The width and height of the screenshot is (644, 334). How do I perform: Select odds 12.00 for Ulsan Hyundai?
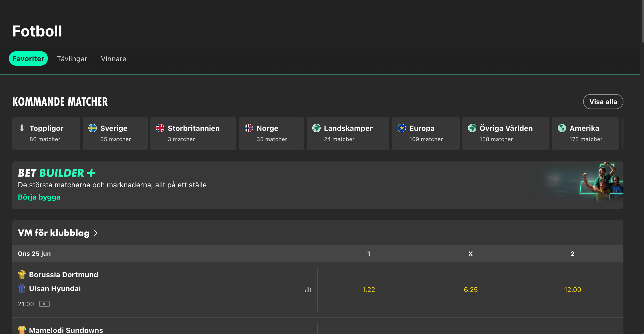[x=573, y=290]
